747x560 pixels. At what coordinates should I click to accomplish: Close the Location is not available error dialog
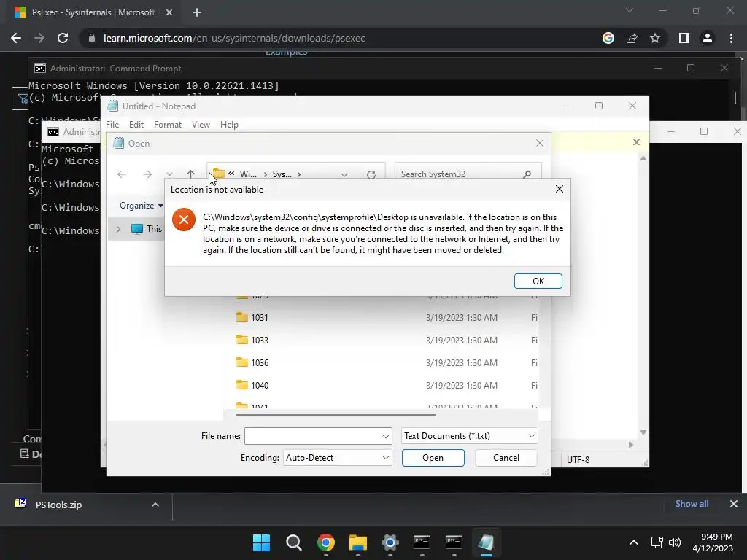560,189
